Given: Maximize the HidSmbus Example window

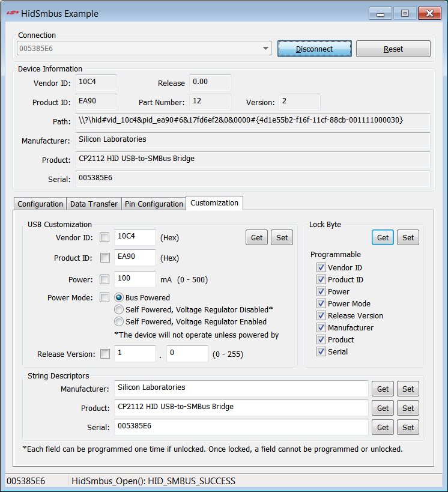Looking at the screenshot, I should click(405, 13).
